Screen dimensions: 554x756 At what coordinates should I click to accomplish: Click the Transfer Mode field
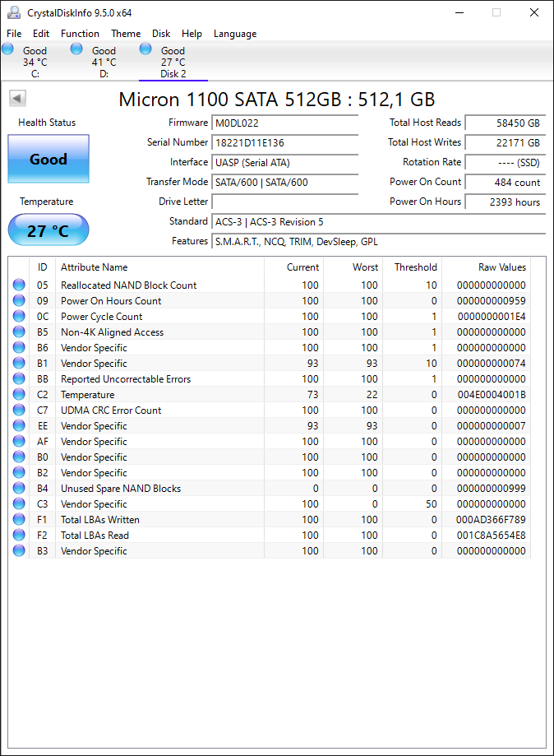[x=284, y=183]
